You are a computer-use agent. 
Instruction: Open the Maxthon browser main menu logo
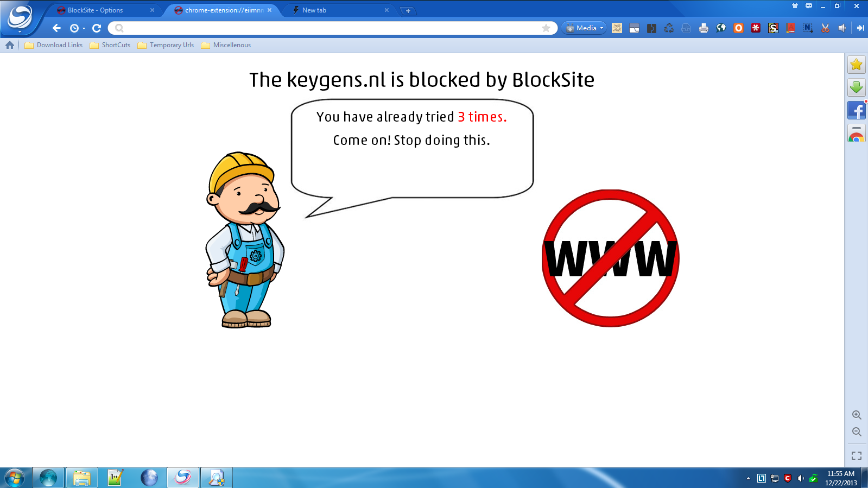point(20,17)
